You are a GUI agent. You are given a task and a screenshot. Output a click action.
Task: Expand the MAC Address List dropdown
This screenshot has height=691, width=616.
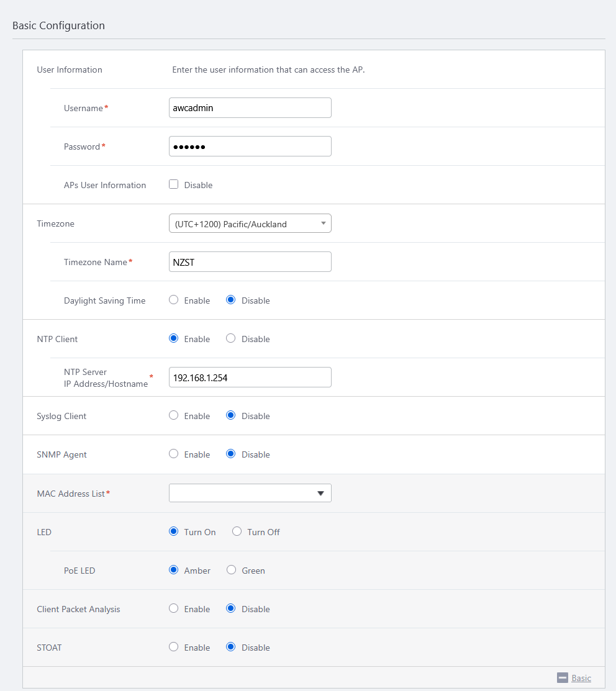click(250, 494)
